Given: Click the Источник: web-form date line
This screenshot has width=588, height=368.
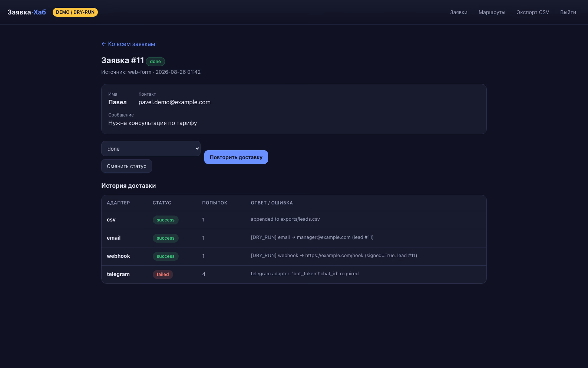Looking at the screenshot, I should click(x=151, y=72).
